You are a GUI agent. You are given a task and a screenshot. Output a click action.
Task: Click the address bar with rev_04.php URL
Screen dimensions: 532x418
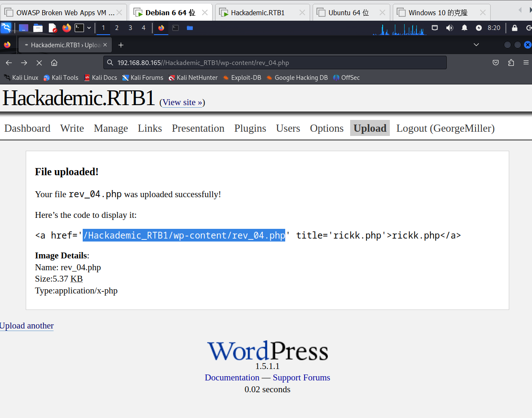[x=275, y=62]
